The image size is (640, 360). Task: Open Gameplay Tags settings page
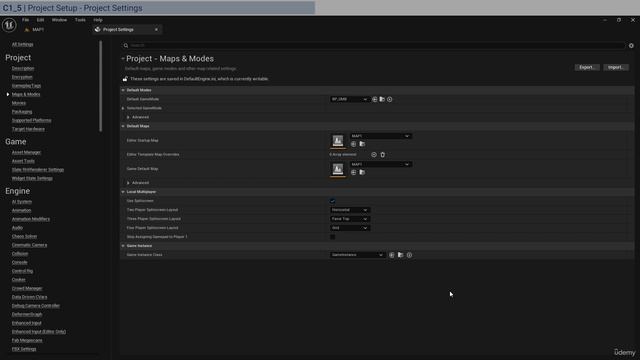[x=26, y=86]
